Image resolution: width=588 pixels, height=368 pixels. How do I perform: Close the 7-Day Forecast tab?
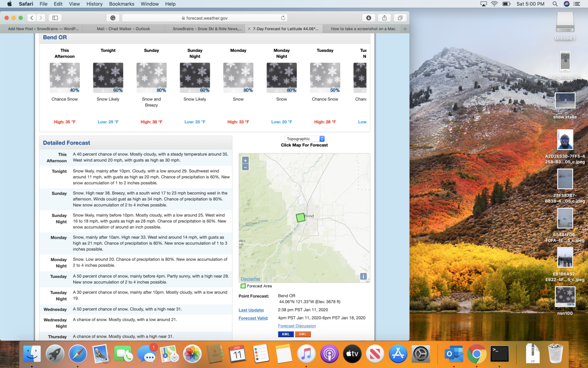tap(249, 29)
